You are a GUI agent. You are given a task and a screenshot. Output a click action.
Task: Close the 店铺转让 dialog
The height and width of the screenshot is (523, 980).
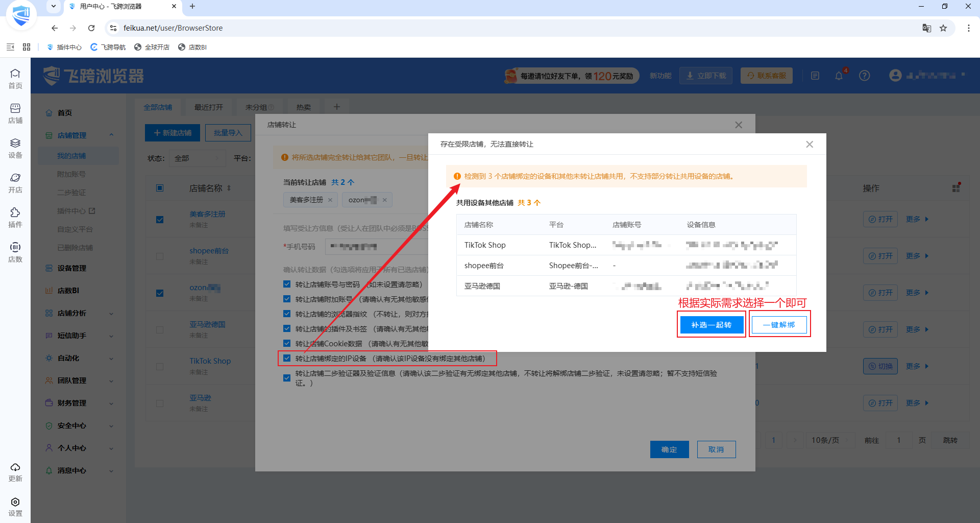pos(739,125)
